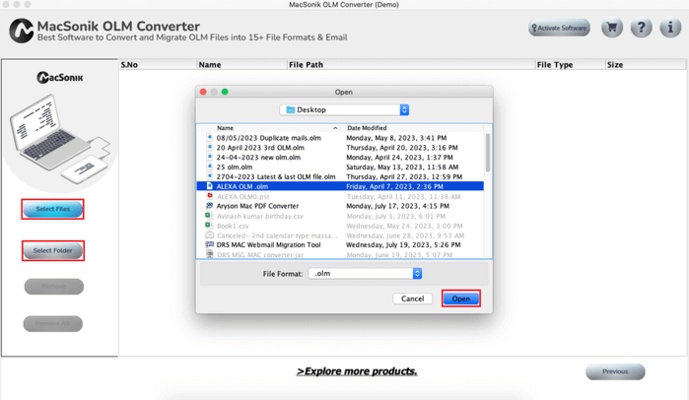
Task: Open the info icon in header
Action: pyautogui.click(x=670, y=28)
